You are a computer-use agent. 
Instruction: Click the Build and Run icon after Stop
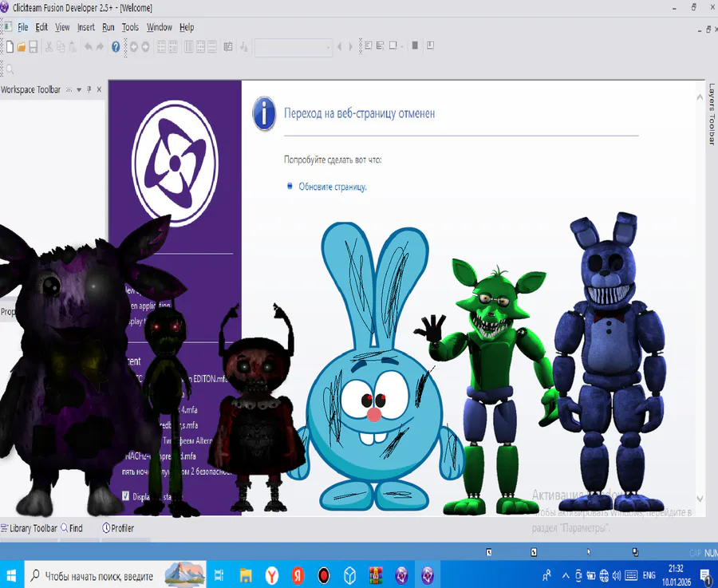[430, 45]
